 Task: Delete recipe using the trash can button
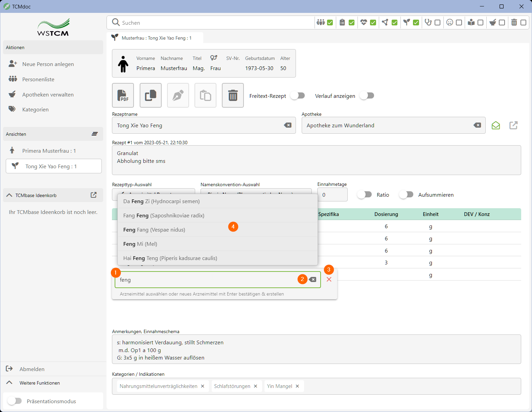(x=233, y=95)
